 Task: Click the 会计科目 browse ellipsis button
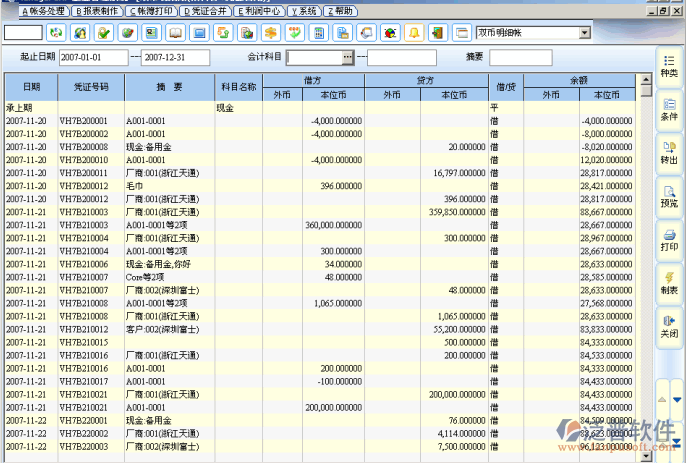347,57
